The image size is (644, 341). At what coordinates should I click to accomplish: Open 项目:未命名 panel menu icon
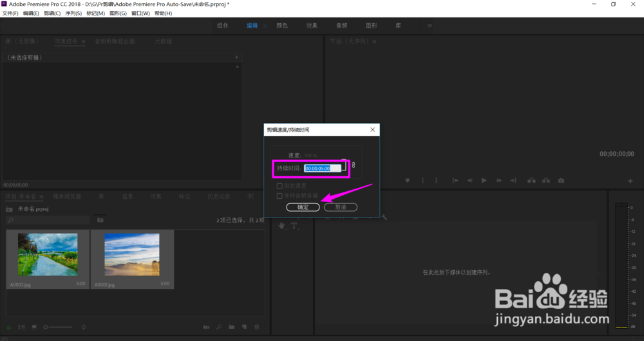pos(41,196)
